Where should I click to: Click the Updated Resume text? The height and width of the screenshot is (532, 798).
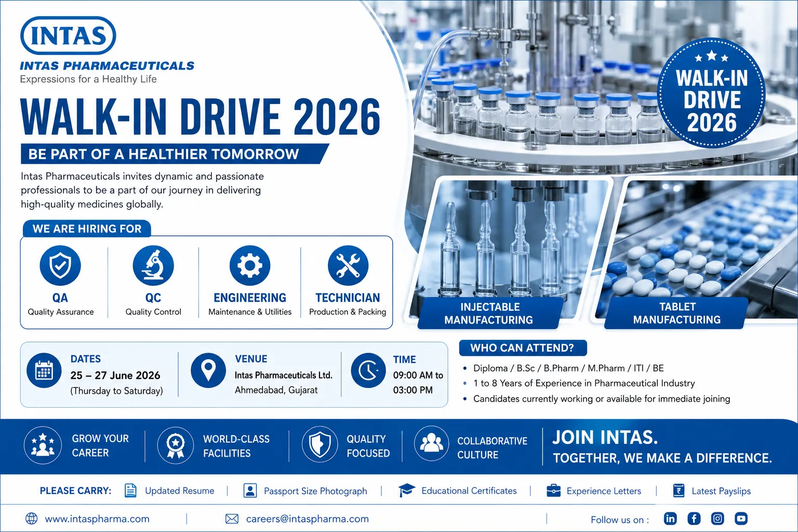pos(180,490)
